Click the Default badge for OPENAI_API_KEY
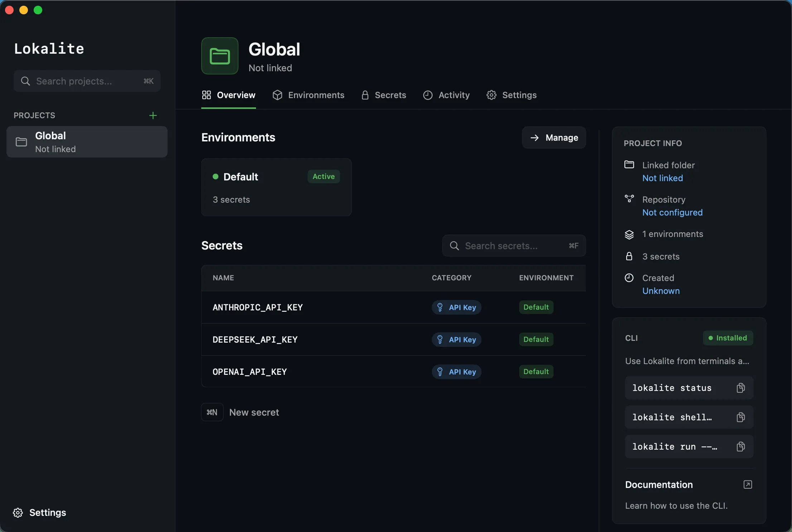The height and width of the screenshot is (532, 792). [x=536, y=372]
